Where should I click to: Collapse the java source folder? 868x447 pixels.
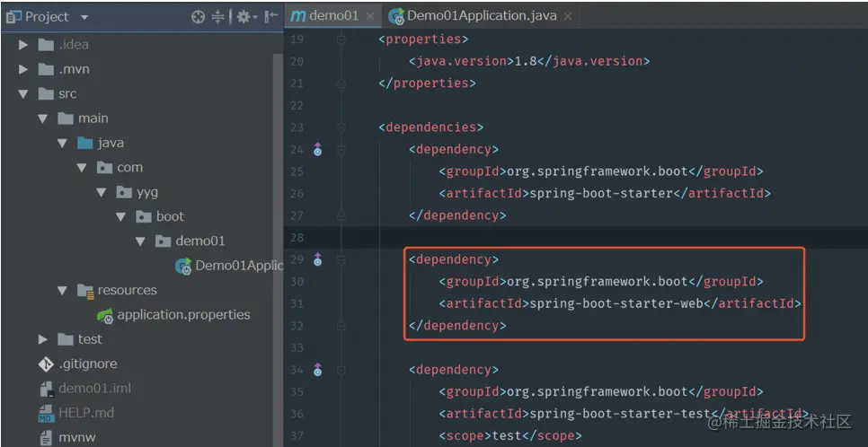pos(63,144)
